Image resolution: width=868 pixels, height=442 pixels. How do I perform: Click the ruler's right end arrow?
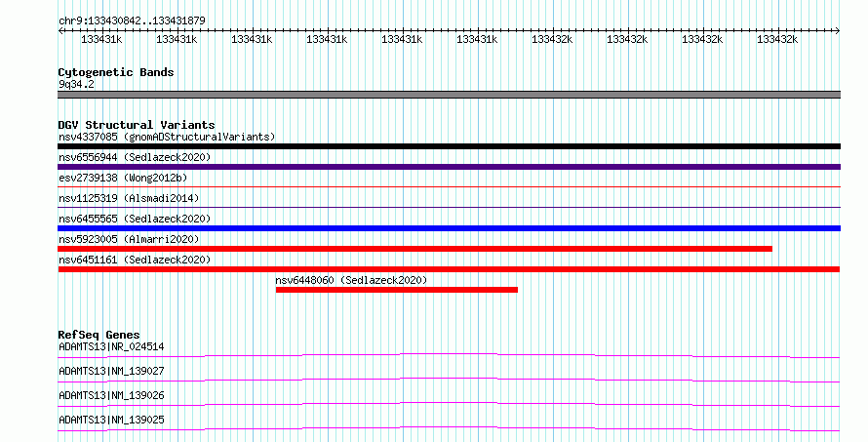(837, 31)
